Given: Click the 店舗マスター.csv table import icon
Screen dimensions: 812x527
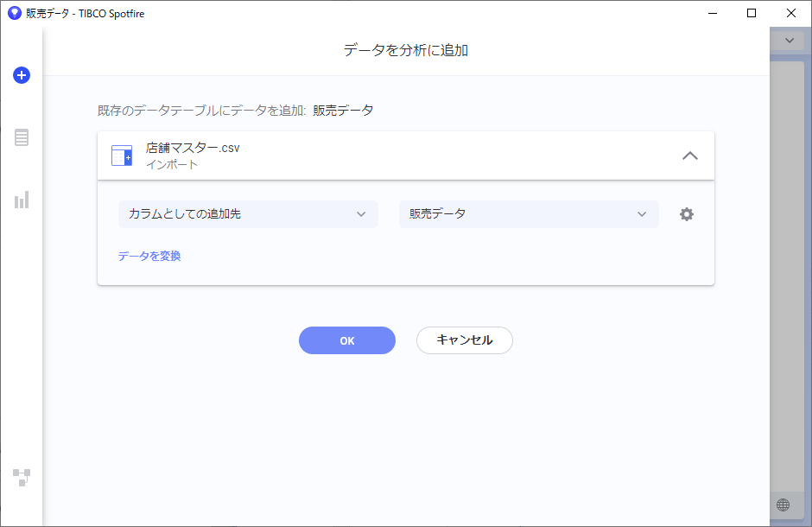Looking at the screenshot, I should (x=122, y=156).
